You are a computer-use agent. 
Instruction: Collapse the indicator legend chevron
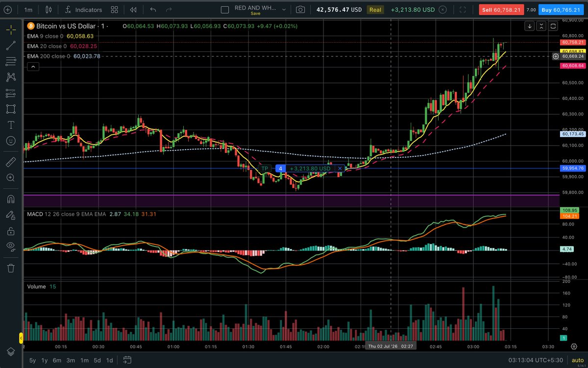(33, 66)
